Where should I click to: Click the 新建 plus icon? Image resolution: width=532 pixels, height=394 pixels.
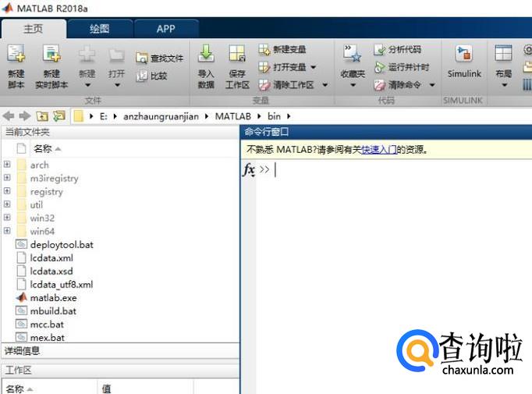tap(87, 55)
